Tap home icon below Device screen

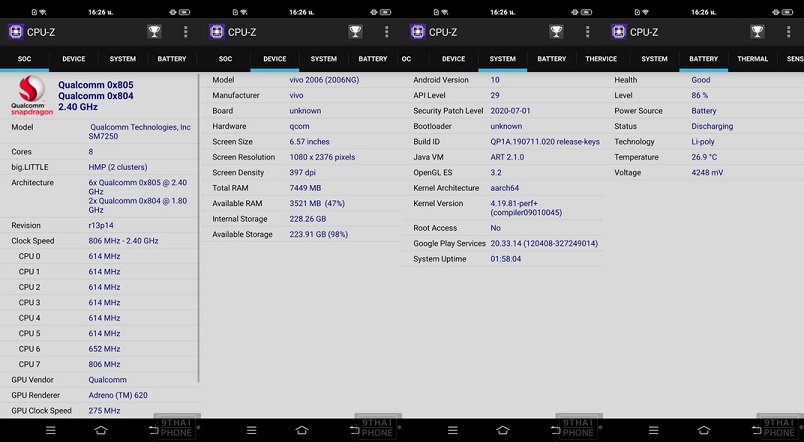tap(302, 430)
